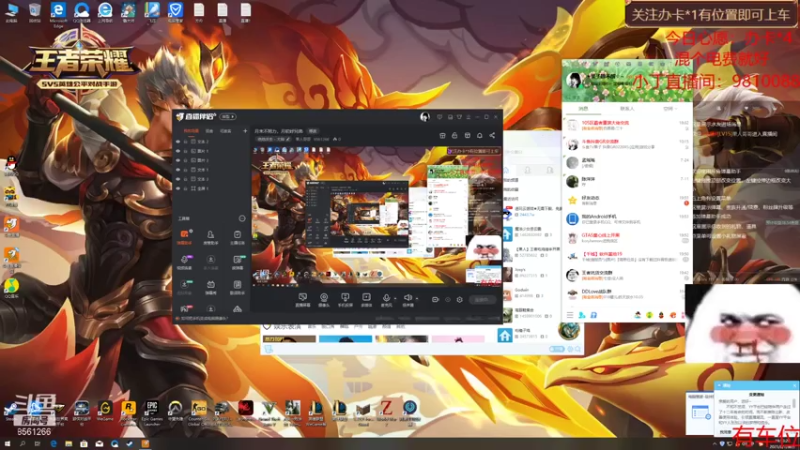Click the speaker icon in the streaming app

[408, 298]
